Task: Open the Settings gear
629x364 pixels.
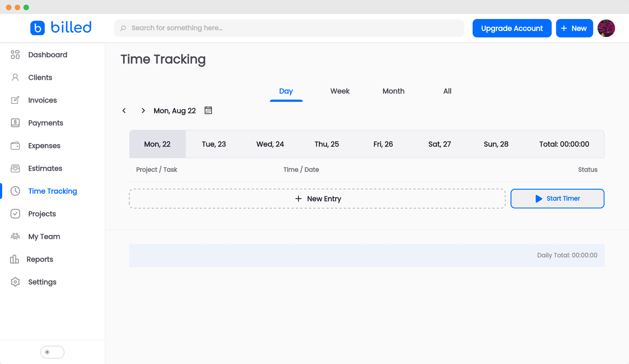Action: click(x=15, y=282)
